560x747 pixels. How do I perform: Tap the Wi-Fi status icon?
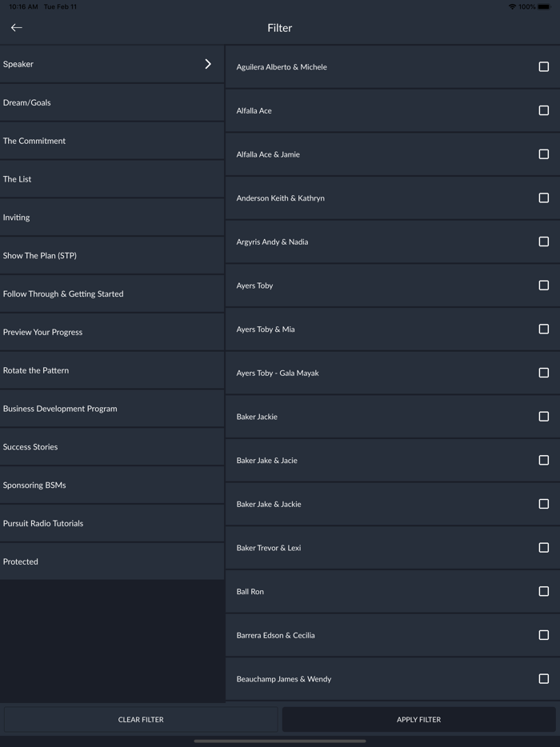(x=512, y=6)
